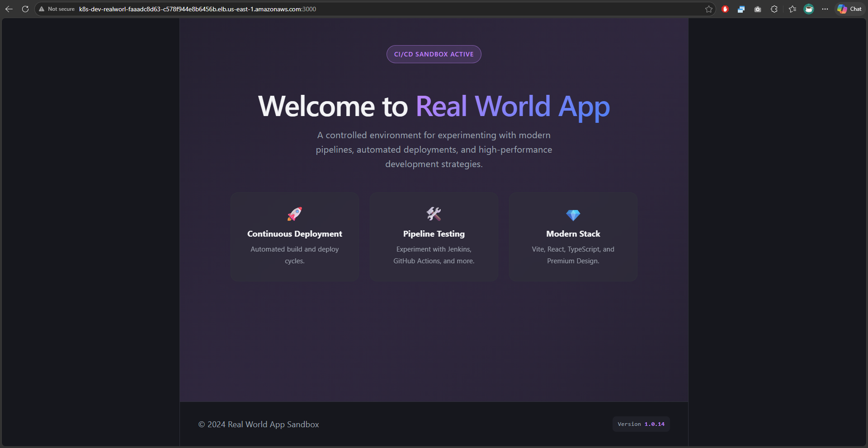This screenshot has width=868, height=448.
Task: Open the browser Settings and more menu
Action: point(825,9)
